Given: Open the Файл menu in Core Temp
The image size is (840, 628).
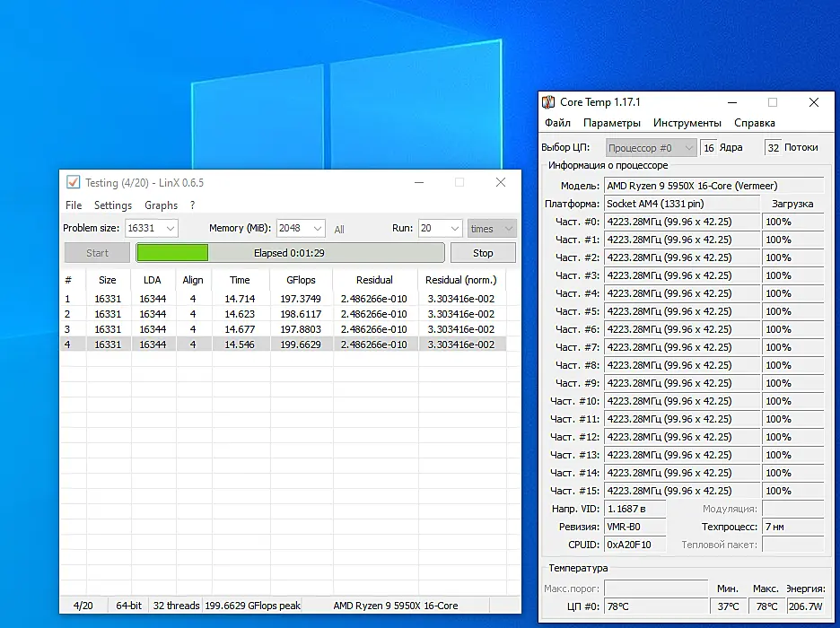Looking at the screenshot, I should pos(557,123).
